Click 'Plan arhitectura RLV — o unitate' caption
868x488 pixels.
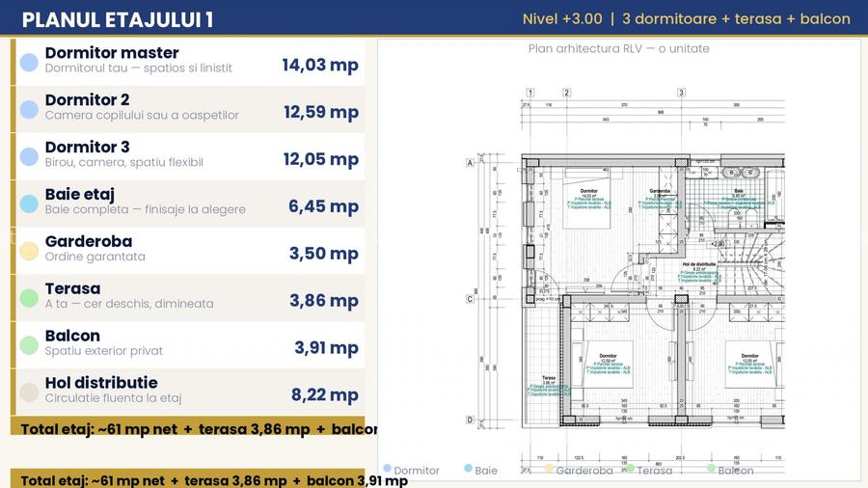(618, 48)
